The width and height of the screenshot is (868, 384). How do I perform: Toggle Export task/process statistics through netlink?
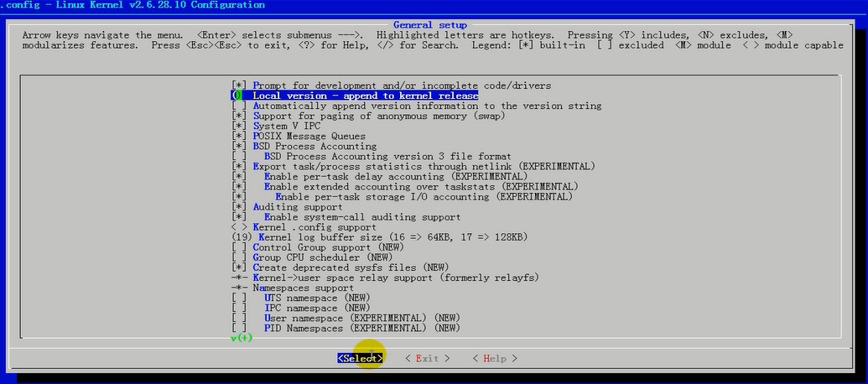pyautogui.click(x=413, y=167)
